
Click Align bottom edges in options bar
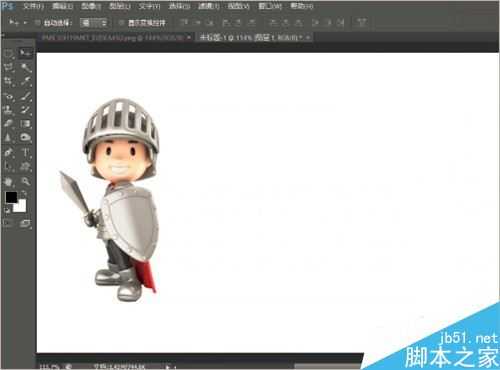[210, 23]
